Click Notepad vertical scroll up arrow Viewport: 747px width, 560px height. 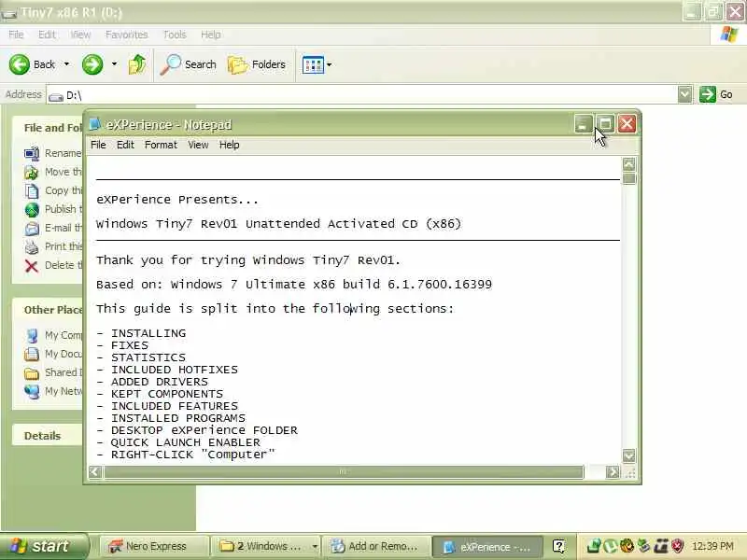(x=628, y=164)
